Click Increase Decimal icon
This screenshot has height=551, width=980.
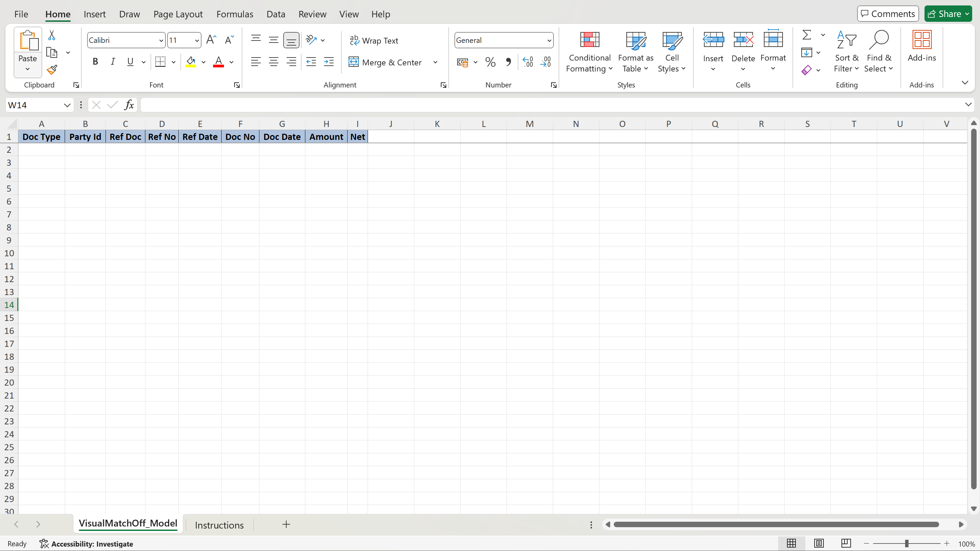528,62
